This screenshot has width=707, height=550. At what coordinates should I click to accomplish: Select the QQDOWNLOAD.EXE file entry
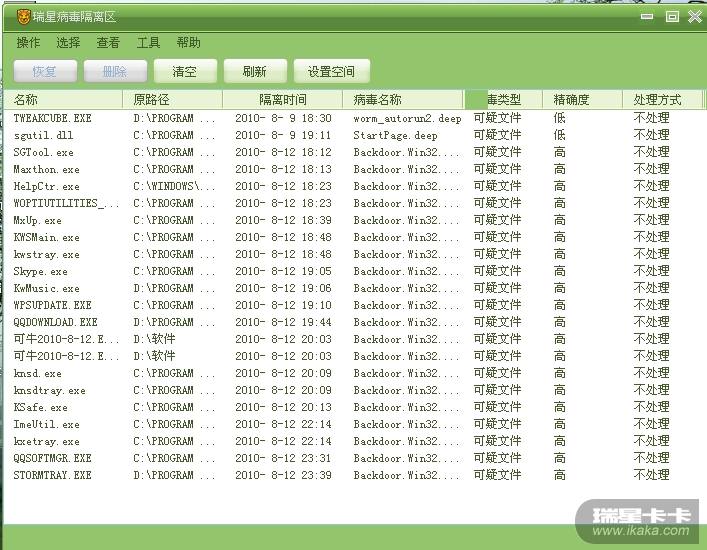coord(55,322)
